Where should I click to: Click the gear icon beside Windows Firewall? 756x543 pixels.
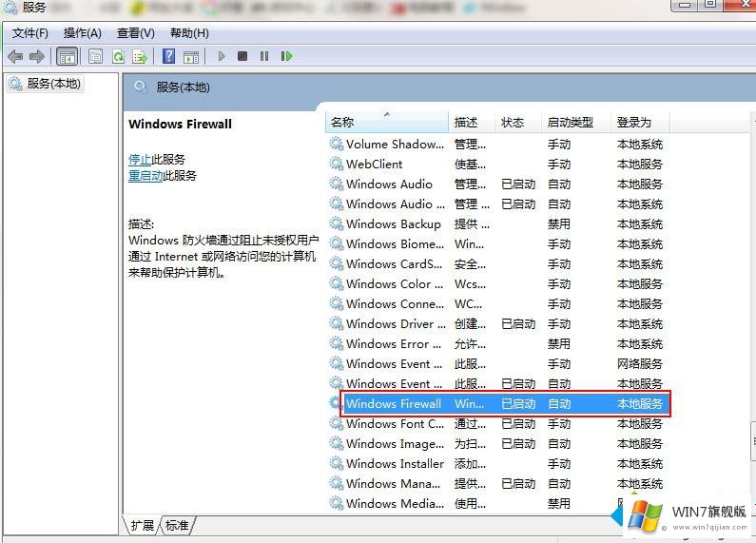[x=334, y=402]
